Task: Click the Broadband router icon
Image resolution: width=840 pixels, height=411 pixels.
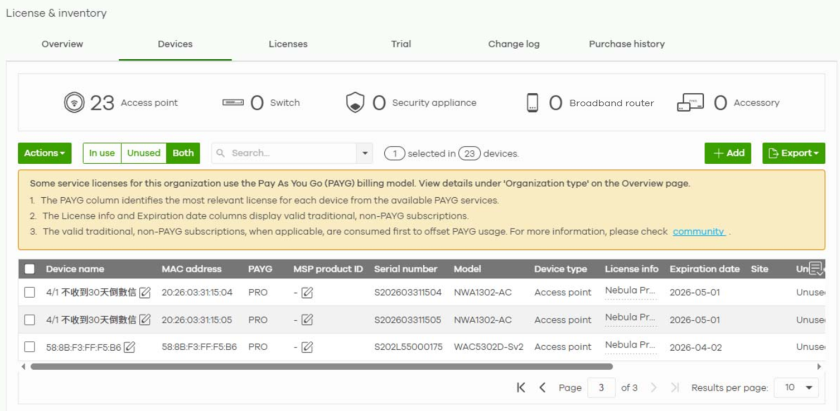Action: pos(532,103)
